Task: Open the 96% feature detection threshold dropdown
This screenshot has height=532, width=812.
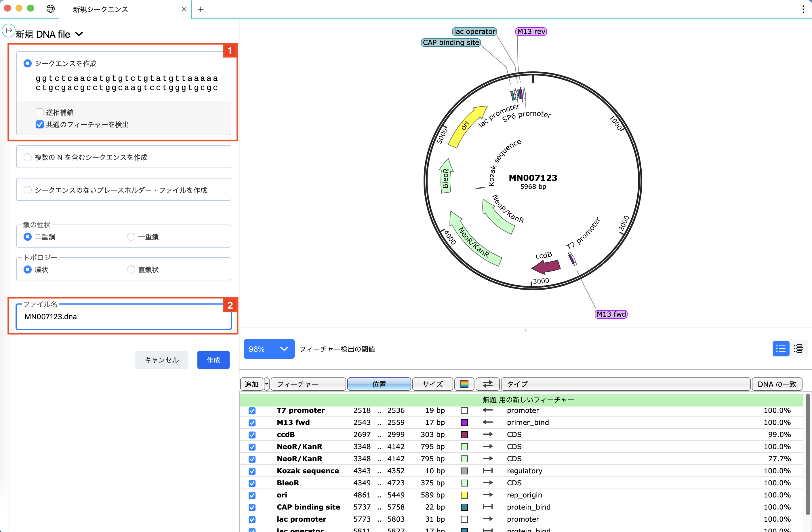Action: pyautogui.click(x=269, y=349)
